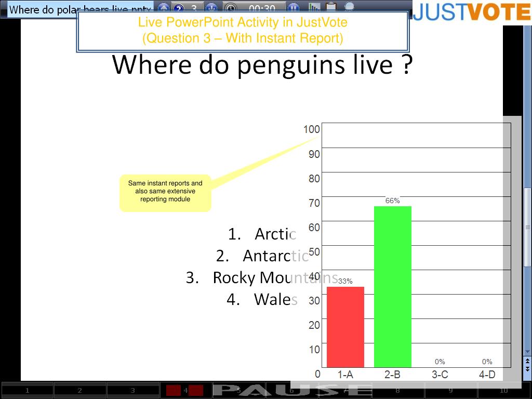Viewport: 532px width, 399px height.
Task: Click the red 1-A bar in the chart
Action: point(345,327)
